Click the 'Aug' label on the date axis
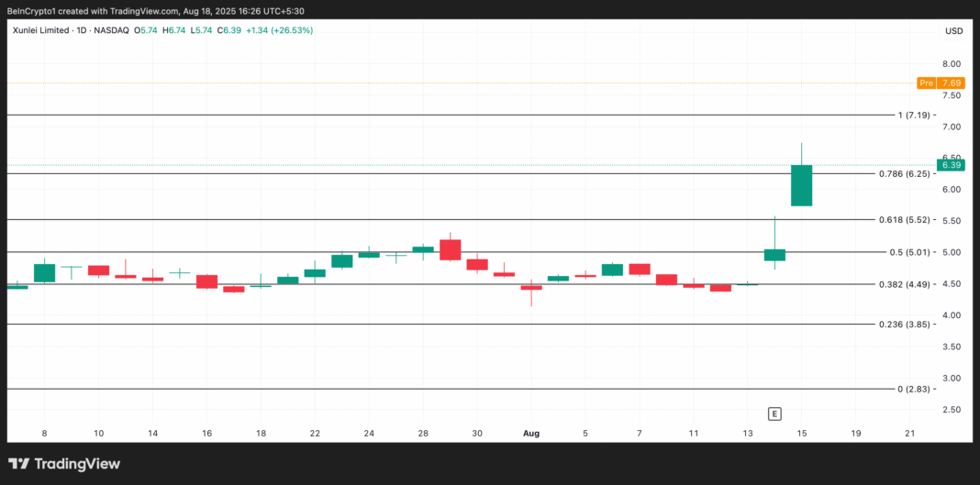 [530, 433]
